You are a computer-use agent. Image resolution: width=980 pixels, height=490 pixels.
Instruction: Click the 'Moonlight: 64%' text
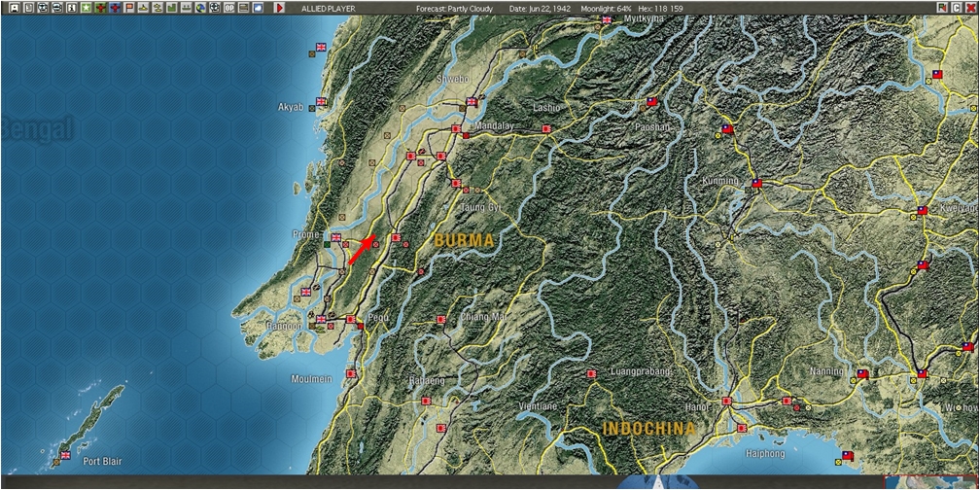click(607, 9)
